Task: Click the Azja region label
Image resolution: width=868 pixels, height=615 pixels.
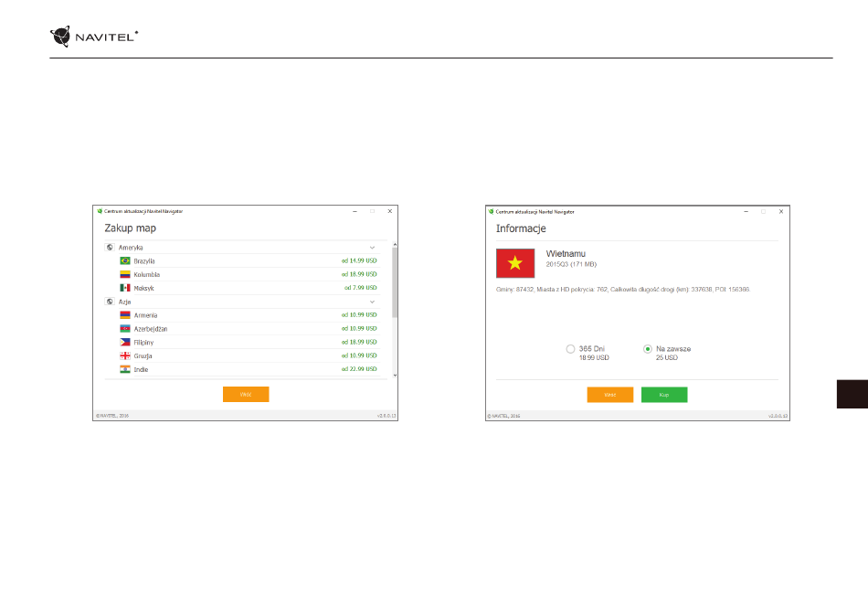Action: [x=124, y=302]
